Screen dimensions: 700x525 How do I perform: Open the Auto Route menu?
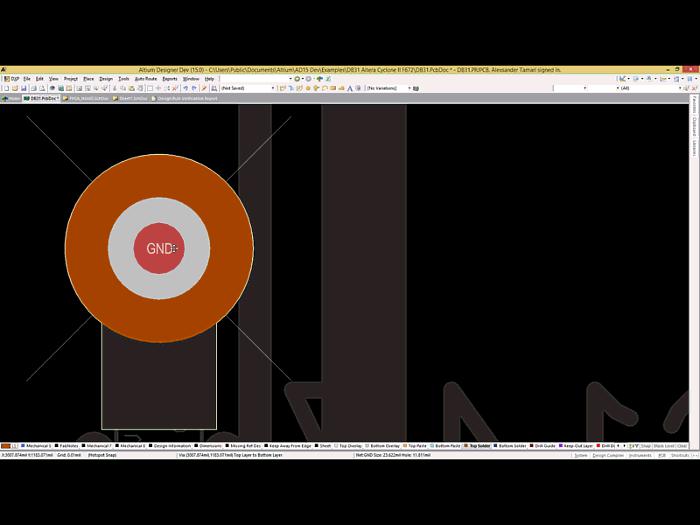click(x=146, y=79)
